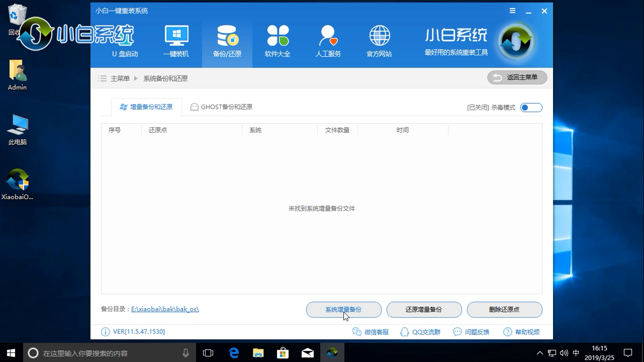Click the Windows taskbar search box

pyautogui.click(x=108, y=352)
